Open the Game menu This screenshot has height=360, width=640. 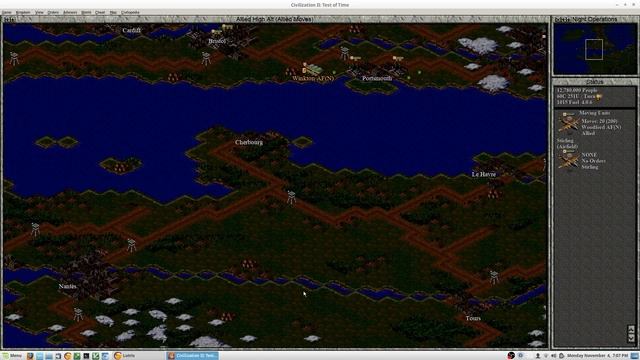pyautogui.click(x=7, y=12)
